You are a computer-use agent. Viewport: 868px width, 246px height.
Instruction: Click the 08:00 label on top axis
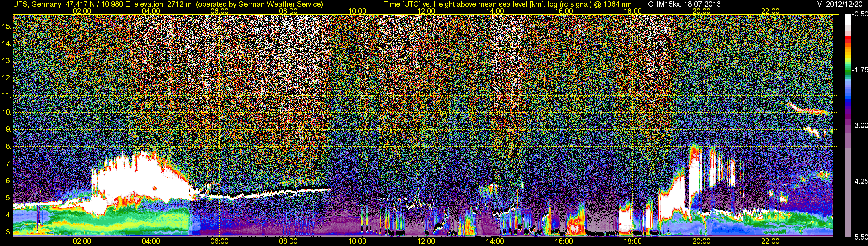(x=288, y=11)
